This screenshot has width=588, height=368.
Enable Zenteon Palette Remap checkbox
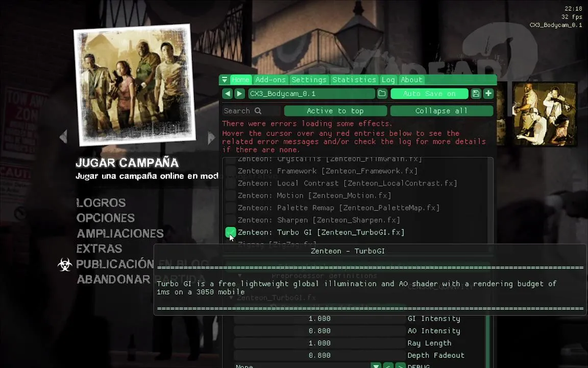(x=231, y=208)
